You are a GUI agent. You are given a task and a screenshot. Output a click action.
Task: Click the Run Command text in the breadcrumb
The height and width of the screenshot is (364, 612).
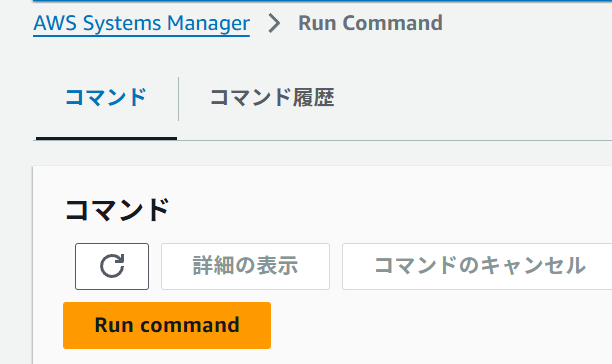coord(370,23)
